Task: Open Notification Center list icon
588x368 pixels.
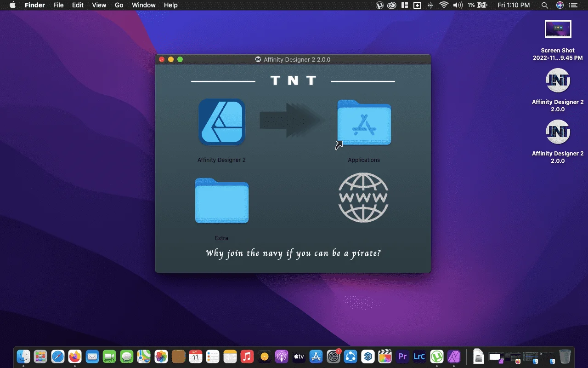Action: 574,5
